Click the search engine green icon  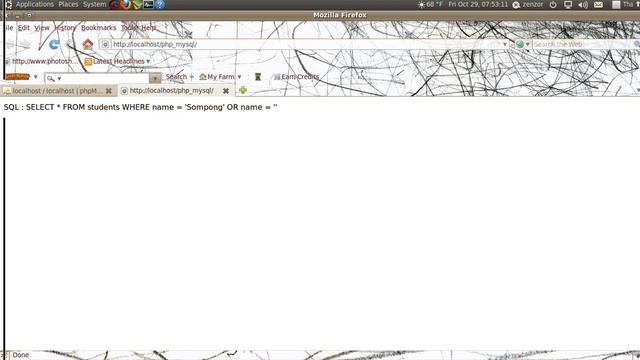[x=520, y=44]
